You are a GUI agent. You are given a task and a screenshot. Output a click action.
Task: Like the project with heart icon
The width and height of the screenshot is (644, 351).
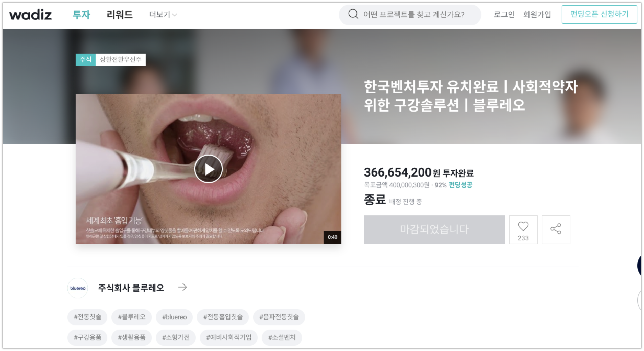tap(523, 229)
